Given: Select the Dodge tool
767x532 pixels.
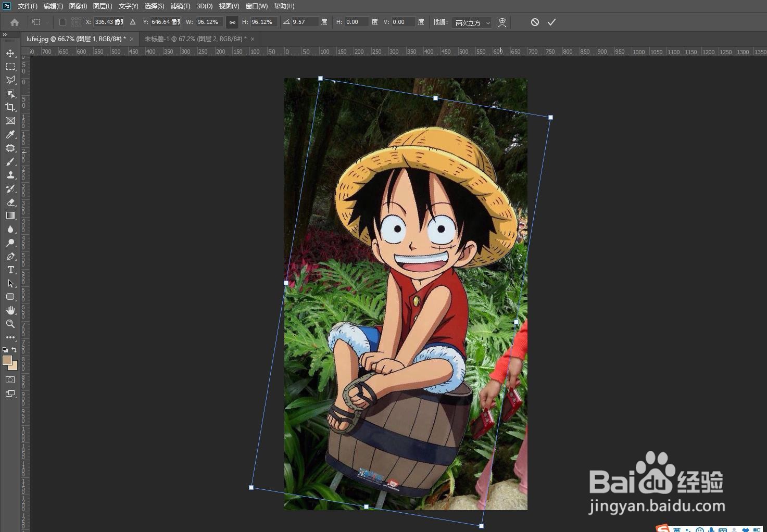Looking at the screenshot, I should tap(10, 243).
